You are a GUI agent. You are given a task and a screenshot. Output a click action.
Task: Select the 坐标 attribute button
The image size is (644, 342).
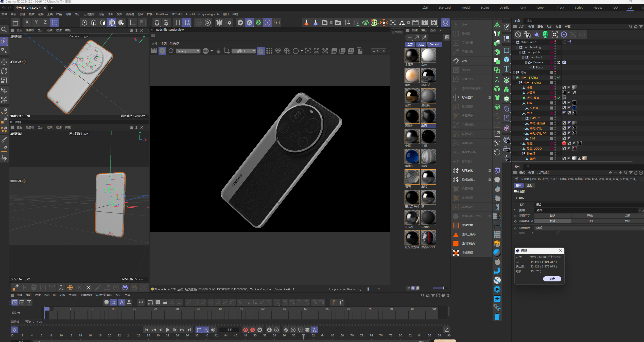coord(530,185)
